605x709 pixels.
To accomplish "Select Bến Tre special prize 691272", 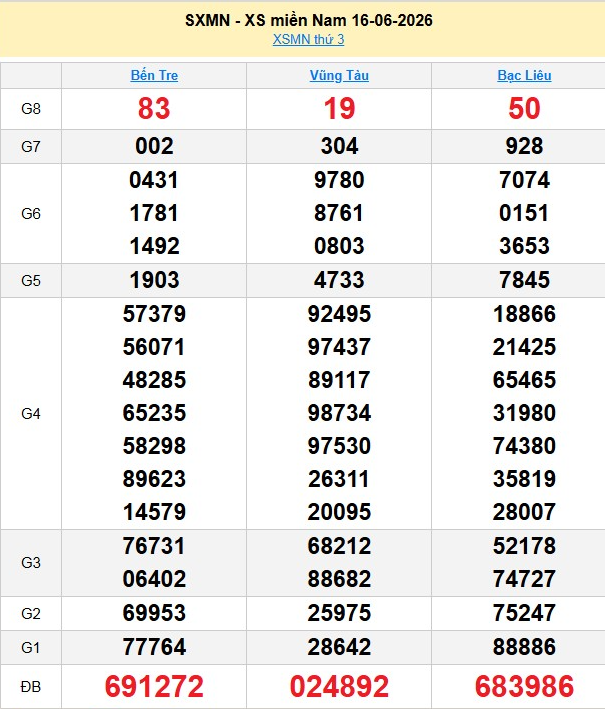I will 154,686.
